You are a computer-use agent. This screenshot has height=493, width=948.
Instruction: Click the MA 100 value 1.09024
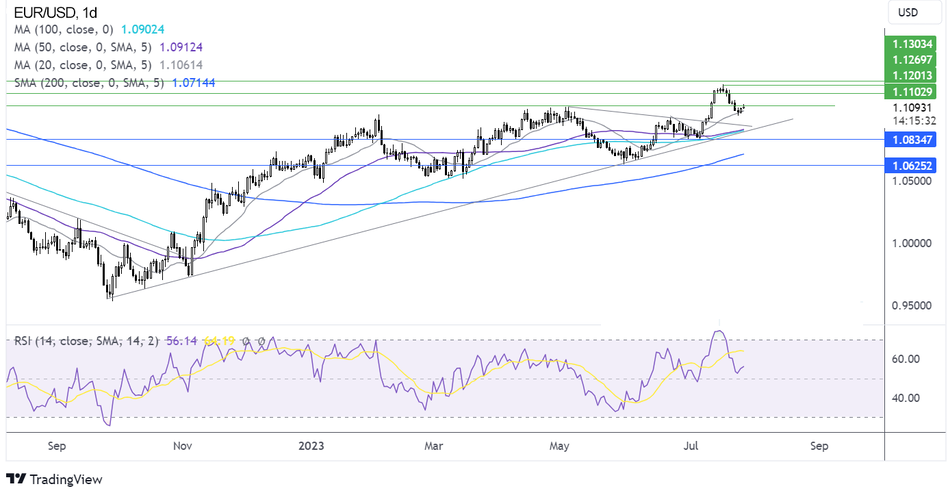[x=143, y=30]
